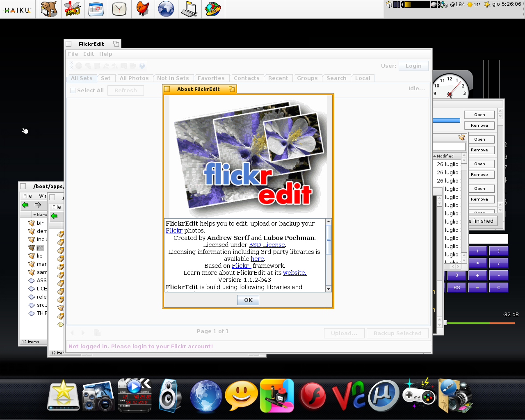Image resolution: width=525 pixels, height=420 pixels.
Task: Click the red Flash icon in the dock
Action: point(313,397)
